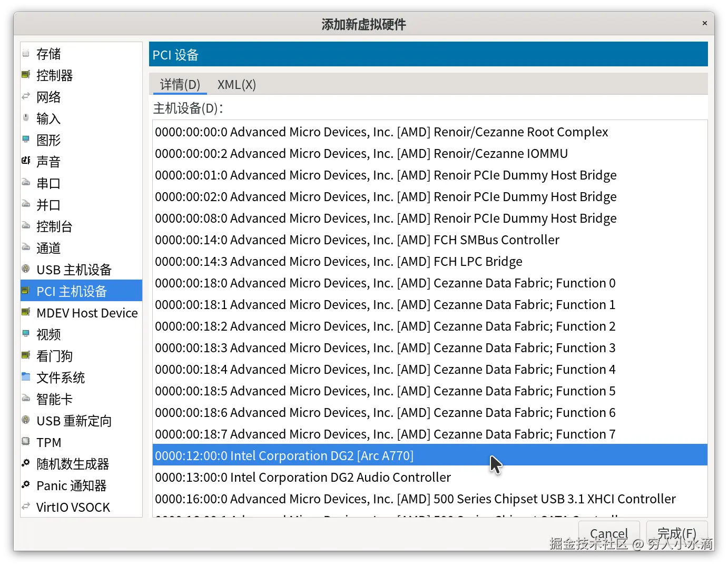Viewport: 728px width, 566px height.
Task: Select 500 Series Chipset USB 3.1 XHCI Controller
Action: 430,499
